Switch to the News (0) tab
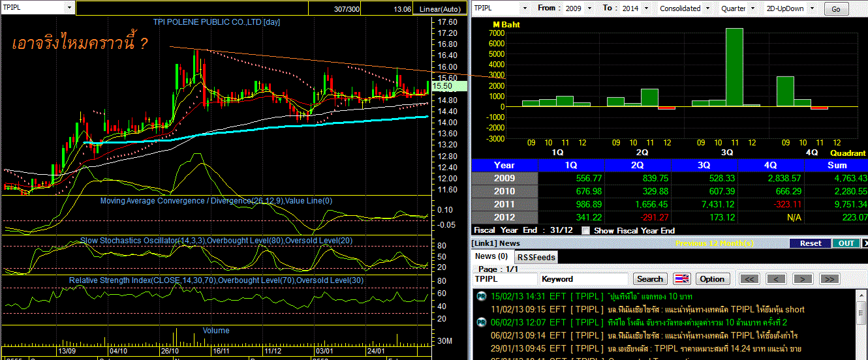 pyautogui.click(x=491, y=256)
